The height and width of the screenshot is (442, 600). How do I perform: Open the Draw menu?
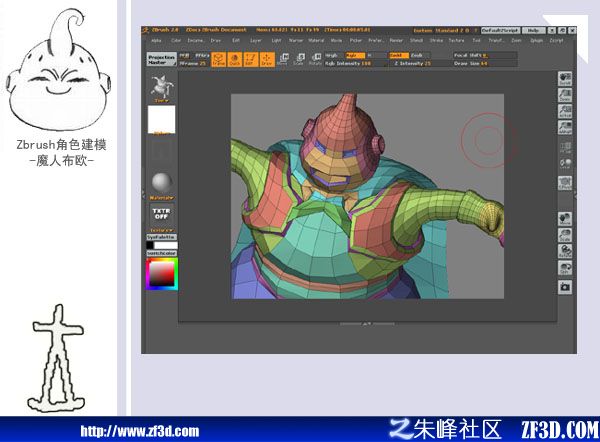(215, 40)
